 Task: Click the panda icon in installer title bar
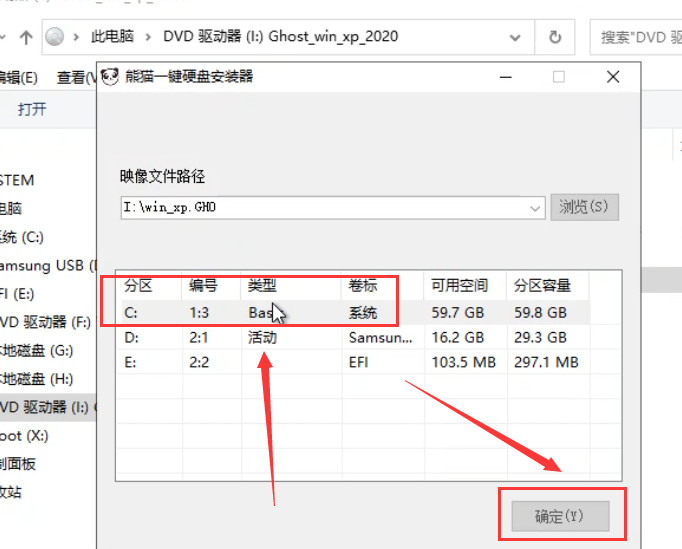110,77
